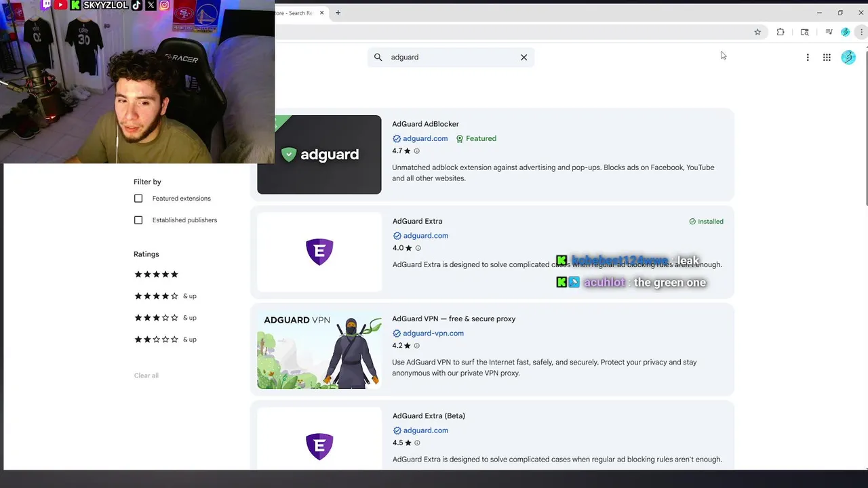Filter by five star ratings
The width and height of the screenshot is (868, 488).
pos(156,274)
